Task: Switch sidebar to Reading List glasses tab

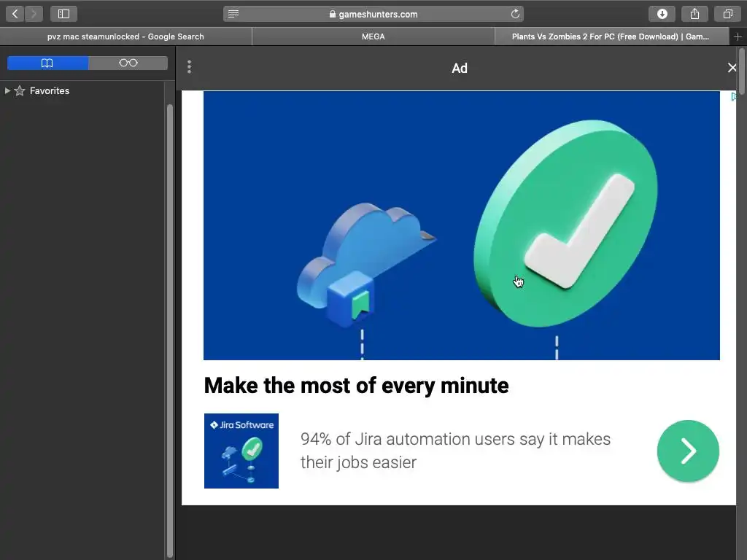Action: (128, 63)
